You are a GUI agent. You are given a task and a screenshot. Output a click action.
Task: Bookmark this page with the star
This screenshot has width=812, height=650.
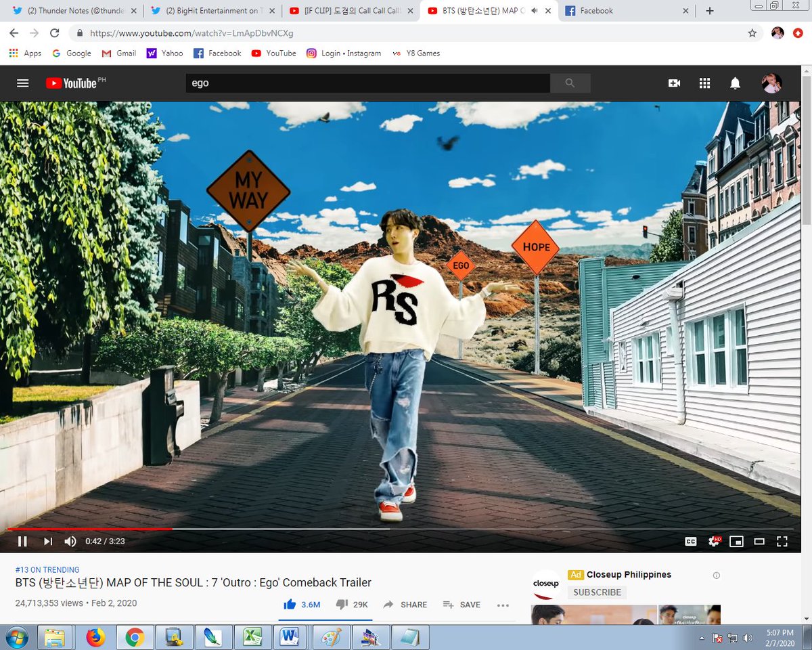click(752, 33)
